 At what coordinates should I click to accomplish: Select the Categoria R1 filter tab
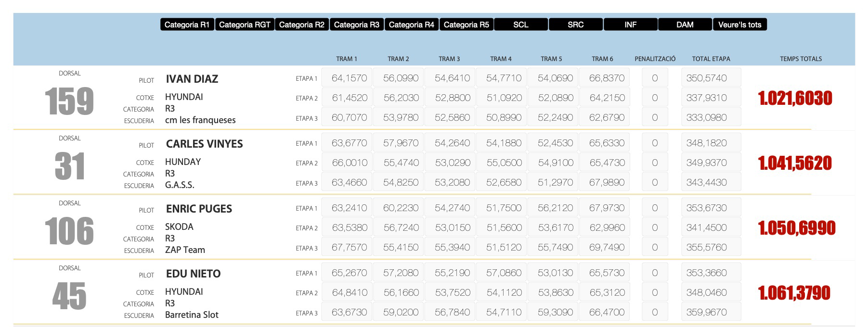coord(187,25)
